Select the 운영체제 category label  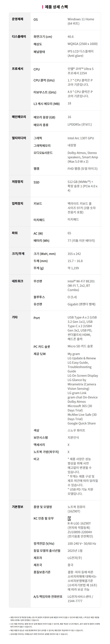coord(18,19)
